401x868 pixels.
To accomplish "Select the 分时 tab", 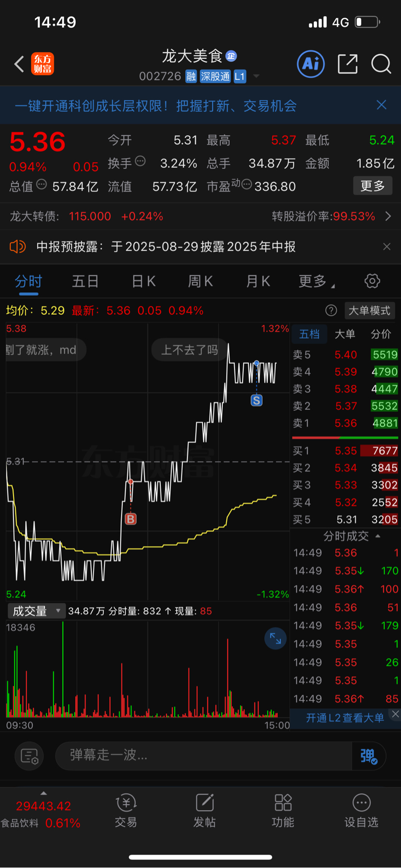I will 28,281.
